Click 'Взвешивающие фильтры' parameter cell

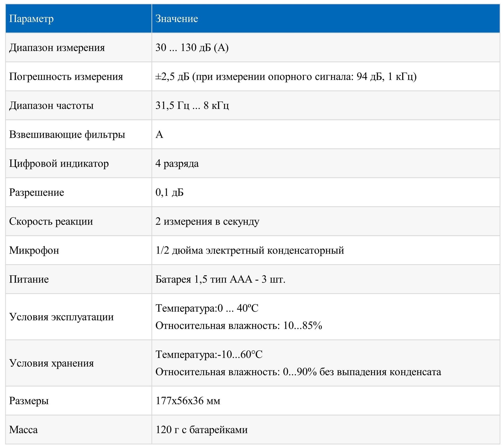(67, 135)
